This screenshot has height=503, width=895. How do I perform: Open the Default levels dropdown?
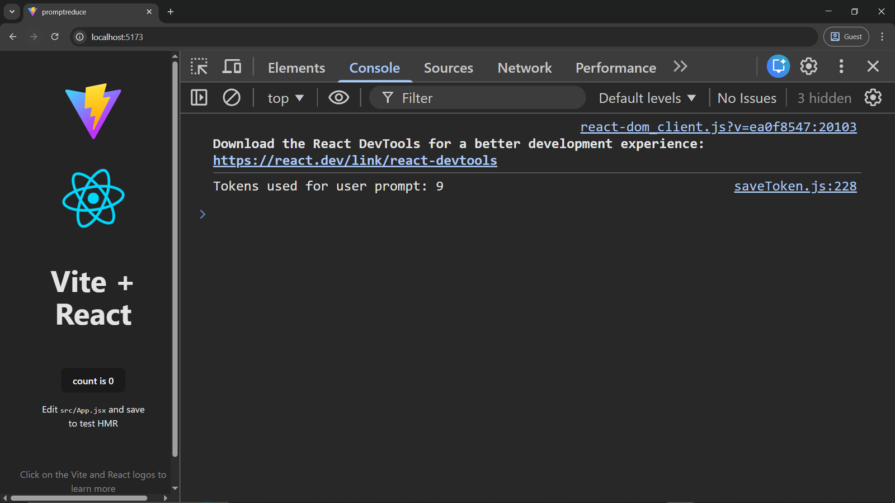point(647,98)
